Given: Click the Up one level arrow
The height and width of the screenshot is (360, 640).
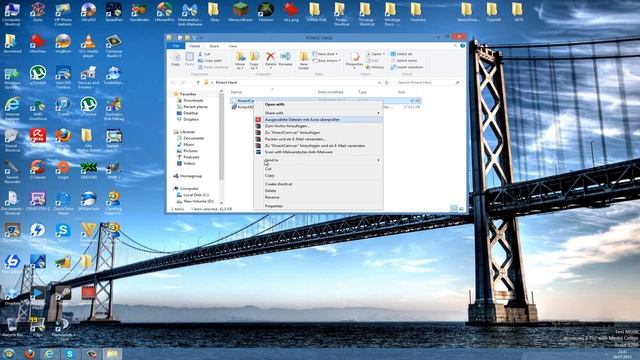Looking at the screenshot, I should pyautogui.click(x=198, y=82).
